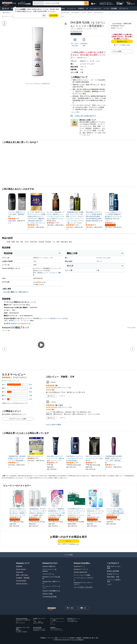137x644 pixels.
Task: Select the オーラルケア beauty subnav tab
Action: [75, 13]
